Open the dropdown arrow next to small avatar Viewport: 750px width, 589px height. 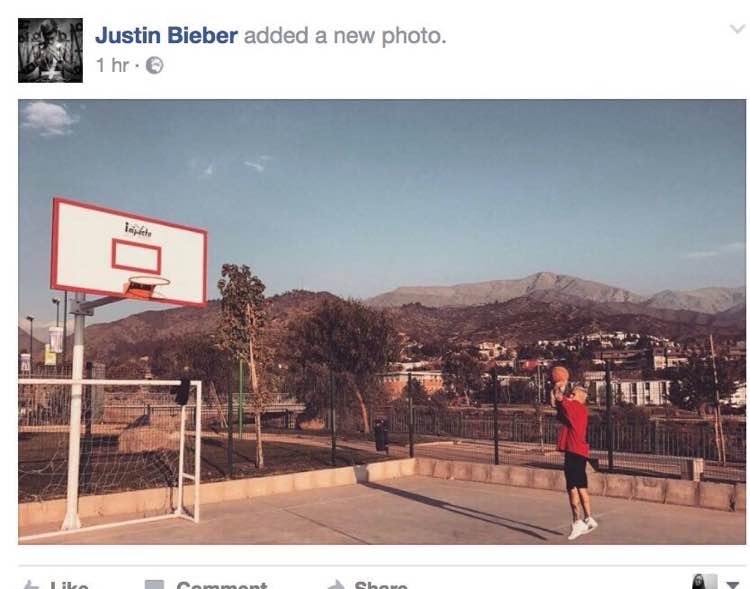(x=733, y=585)
